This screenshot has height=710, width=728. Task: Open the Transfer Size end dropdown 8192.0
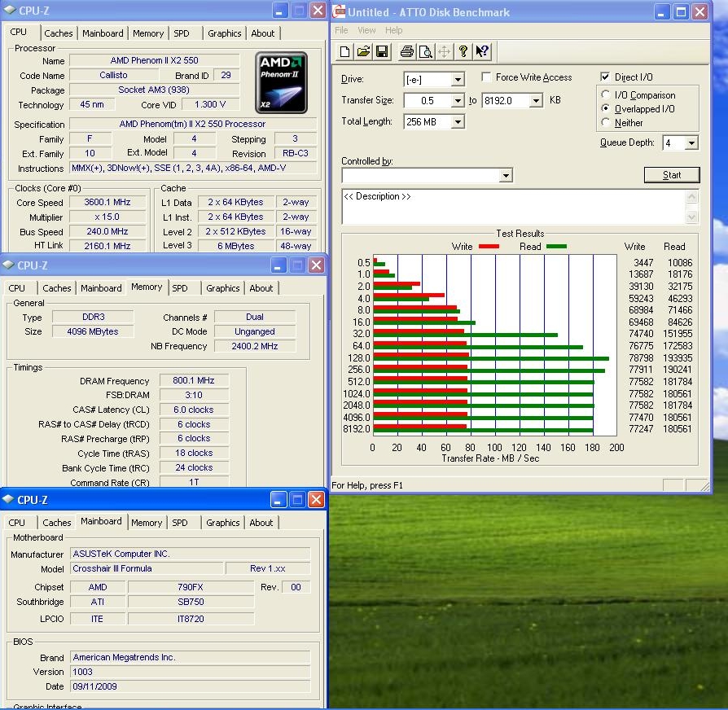tap(536, 101)
